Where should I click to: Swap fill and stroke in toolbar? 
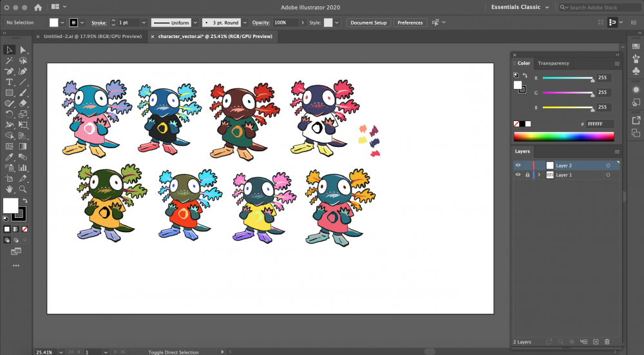click(25, 200)
